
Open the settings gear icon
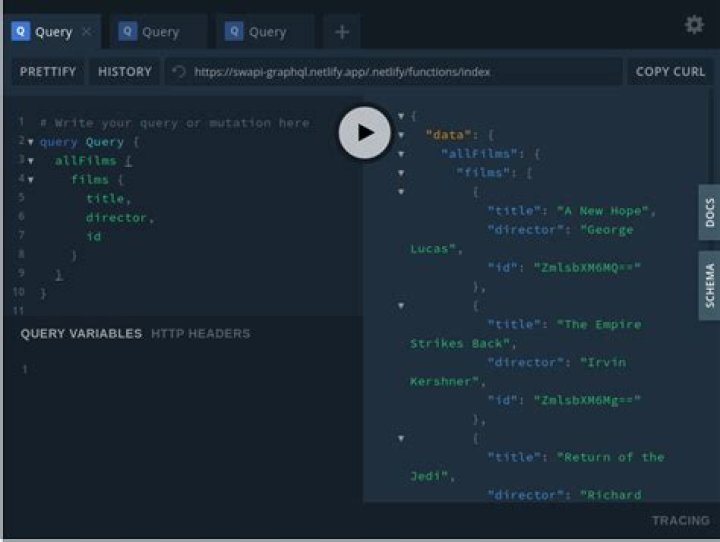(x=694, y=25)
